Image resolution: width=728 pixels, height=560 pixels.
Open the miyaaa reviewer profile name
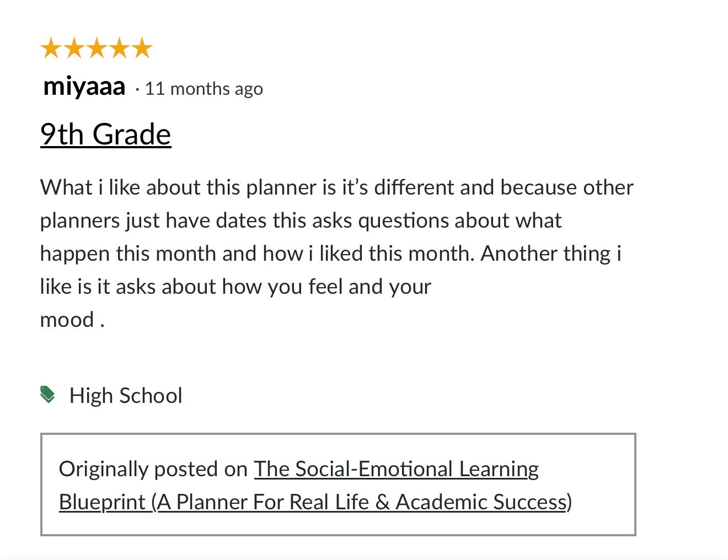pos(84,87)
